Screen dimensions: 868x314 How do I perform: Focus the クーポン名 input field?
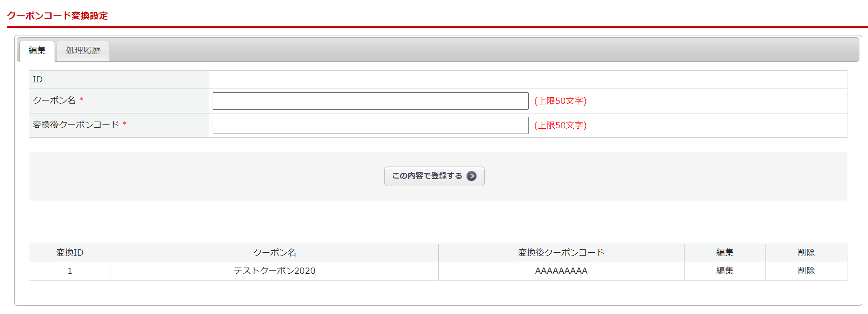coord(370,101)
